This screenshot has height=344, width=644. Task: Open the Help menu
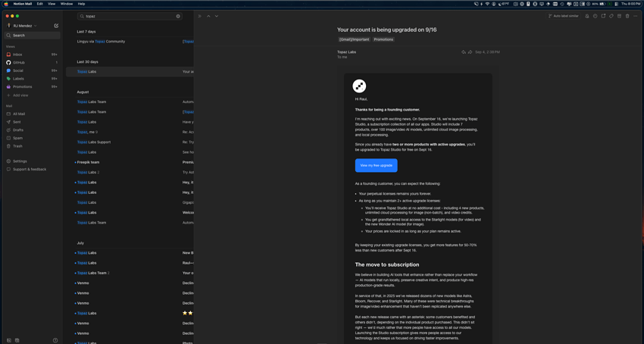(81, 4)
